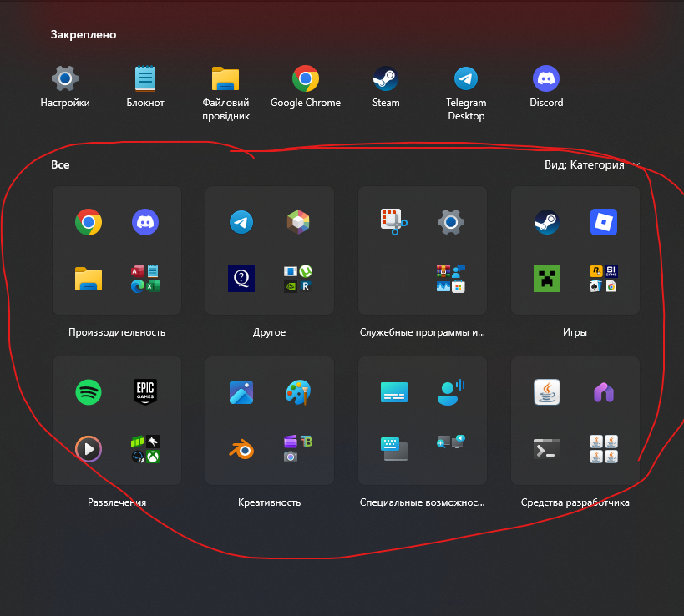Open Media Player in Развлечения group
The width and height of the screenshot is (684, 616).
pyautogui.click(x=89, y=448)
